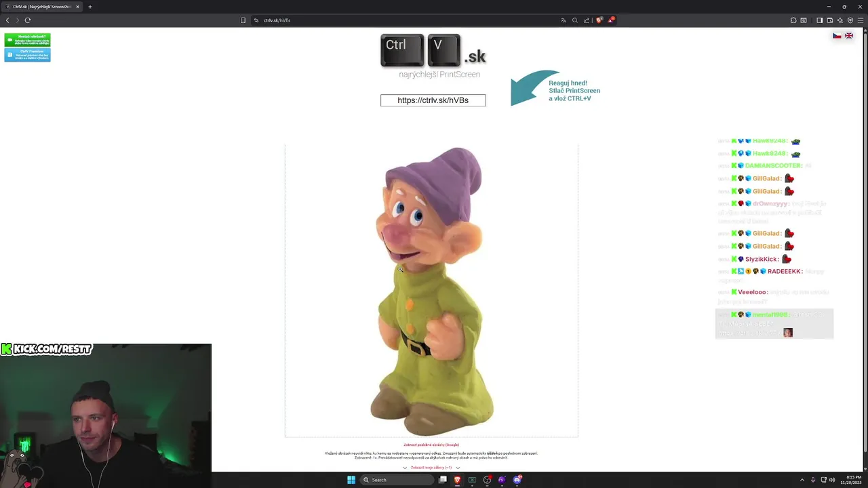Click the zoom magnifier icon in address bar
The image size is (868, 488).
coord(575,20)
